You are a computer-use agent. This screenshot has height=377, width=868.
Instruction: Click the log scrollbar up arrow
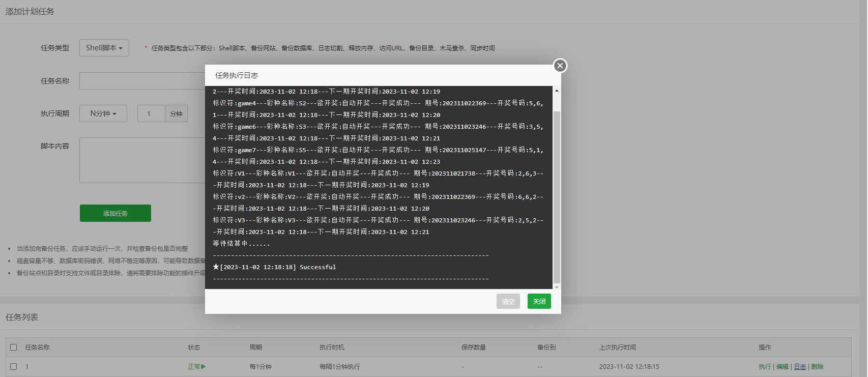tap(557, 91)
